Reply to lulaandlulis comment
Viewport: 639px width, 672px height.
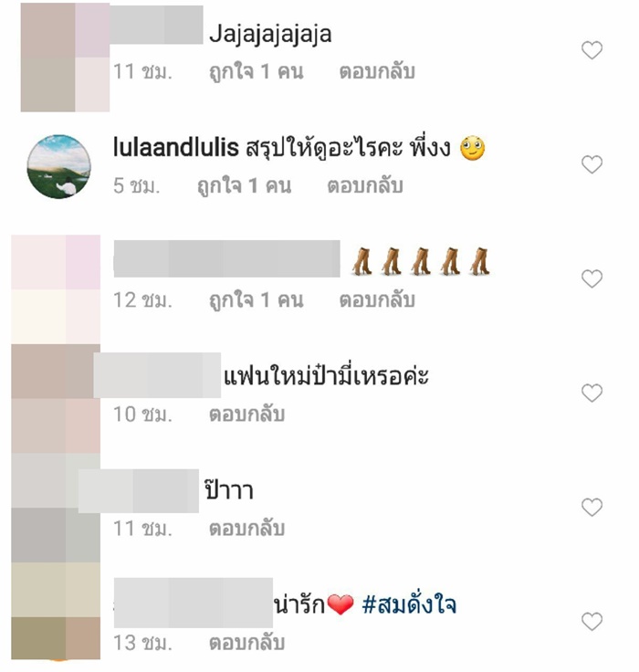click(365, 186)
